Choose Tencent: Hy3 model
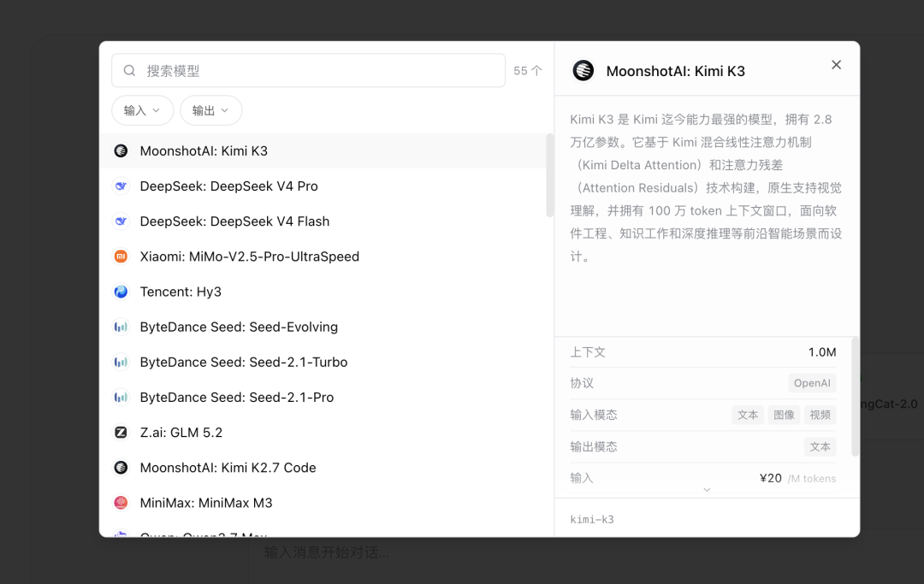This screenshot has height=584, width=924. [323, 292]
